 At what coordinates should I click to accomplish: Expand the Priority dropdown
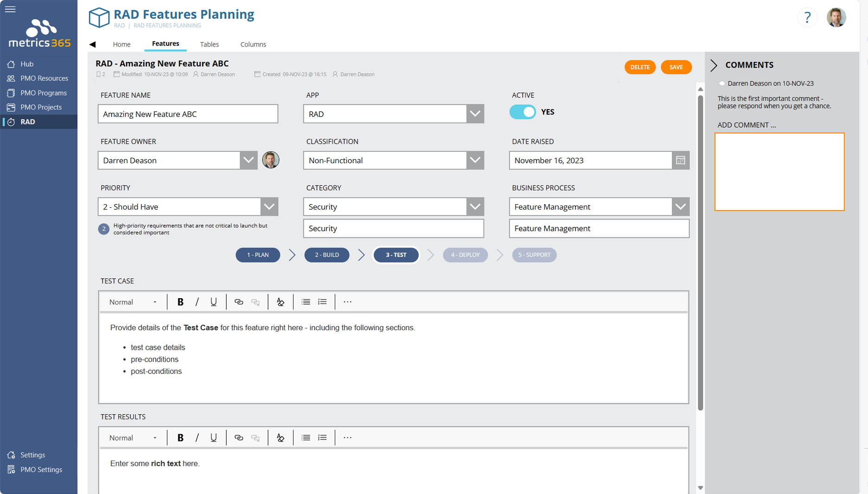(x=269, y=207)
